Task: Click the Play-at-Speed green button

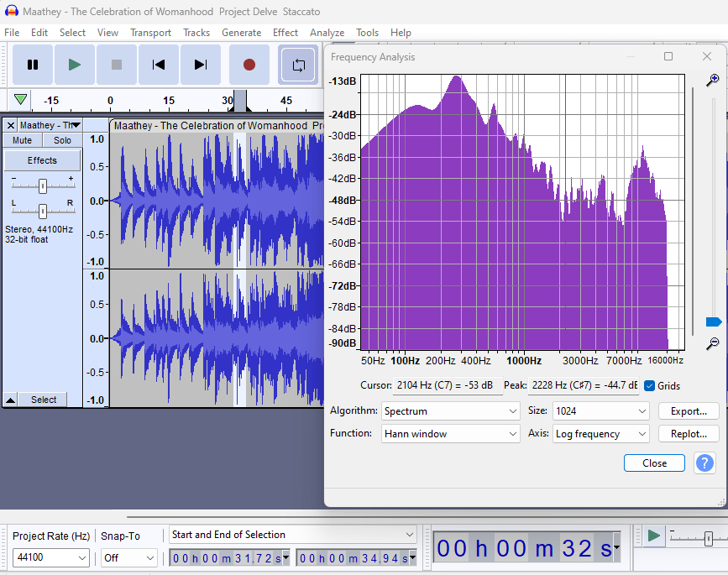Action: tap(654, 536)
